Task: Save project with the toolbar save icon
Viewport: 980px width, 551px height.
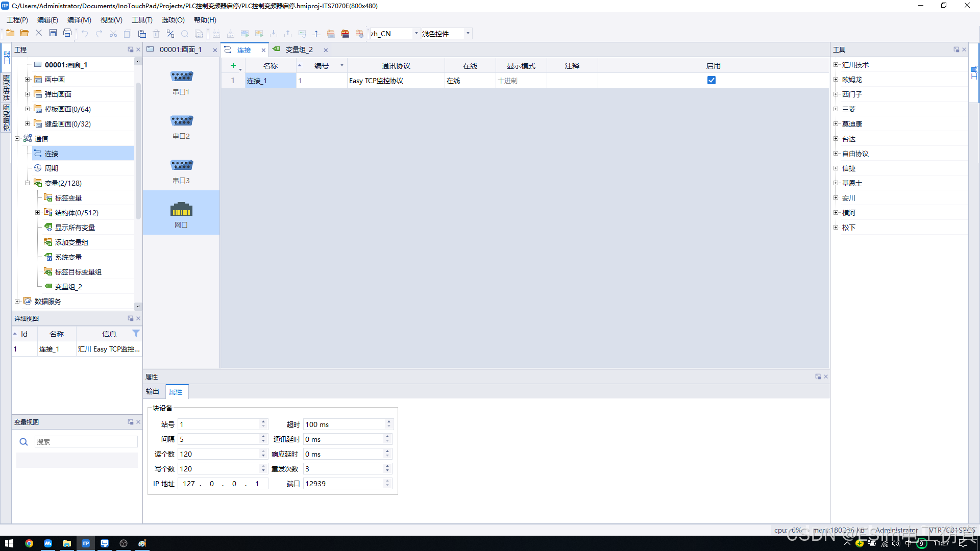Action: [x=53, y=34]
